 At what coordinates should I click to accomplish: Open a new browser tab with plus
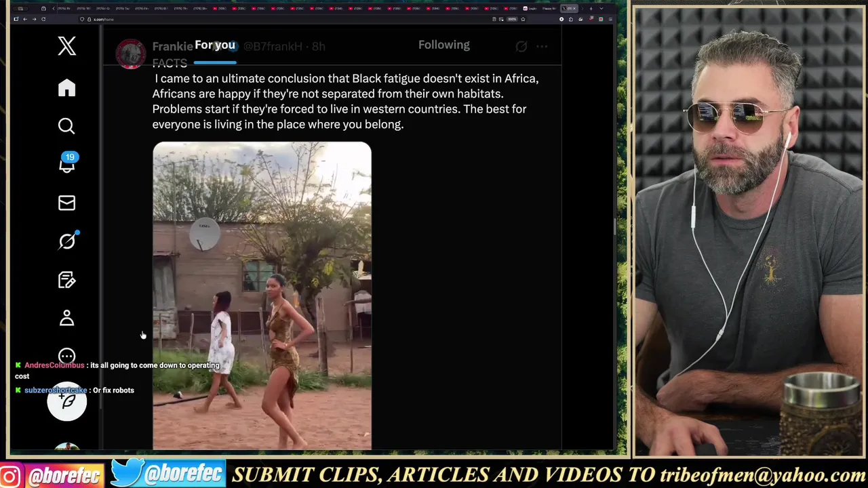click(591, 9)
